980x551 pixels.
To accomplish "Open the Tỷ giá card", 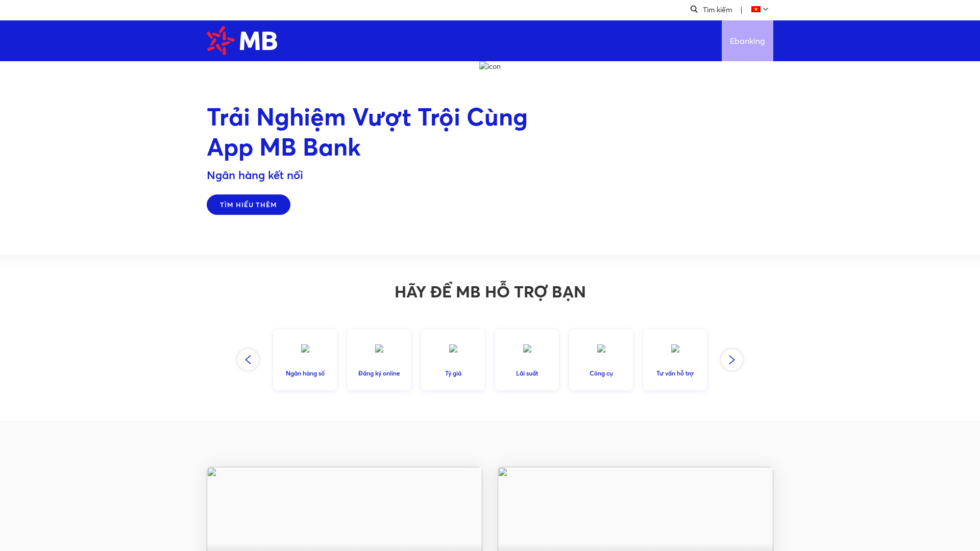I will pyautogui.click(x=453, y=360).
